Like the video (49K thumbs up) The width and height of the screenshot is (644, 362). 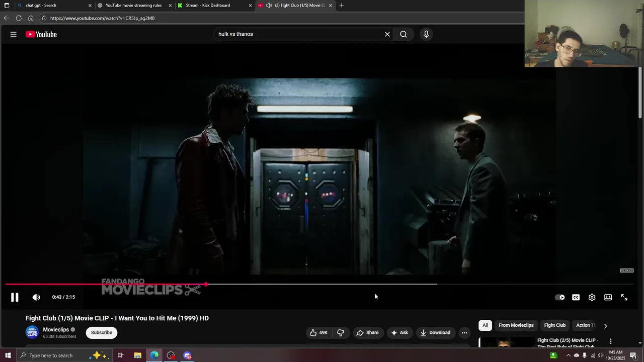tap(318, 332)
